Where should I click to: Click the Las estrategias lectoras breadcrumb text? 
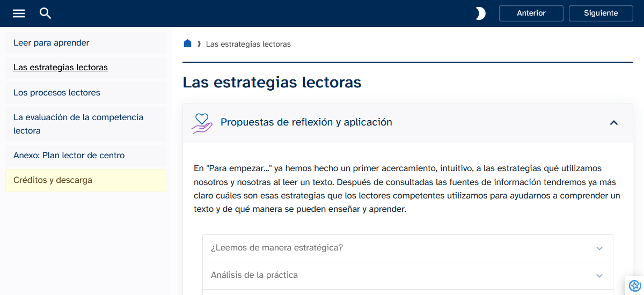click(248, 44)
